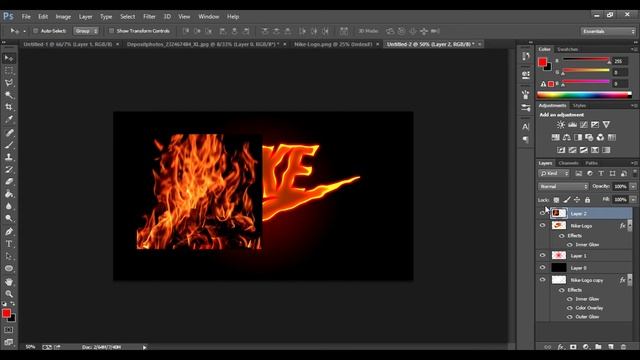The width and height of the screenshot is (640, 360).
Task: Open the Fill slider arrow
Action: (x=633, y=200)
